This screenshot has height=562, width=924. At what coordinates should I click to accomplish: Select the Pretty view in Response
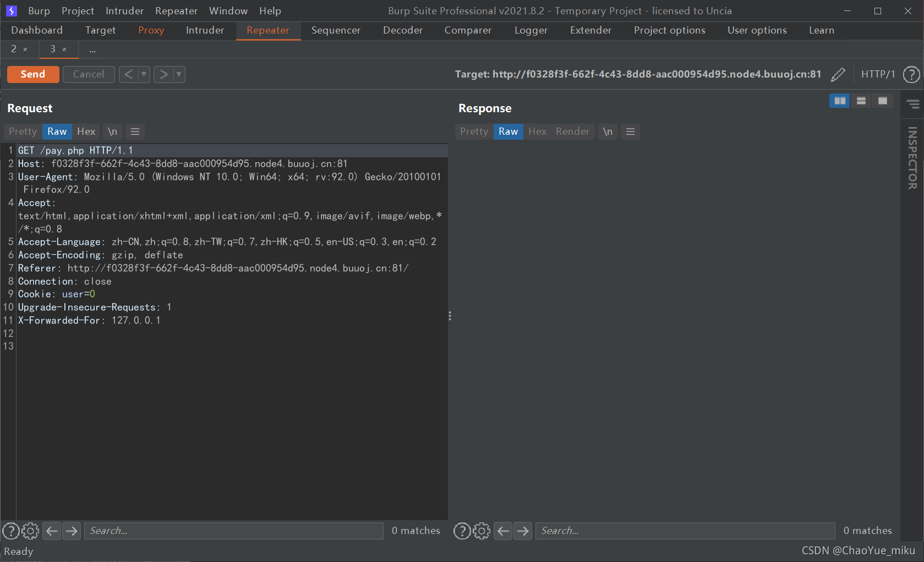pos(474,131)
